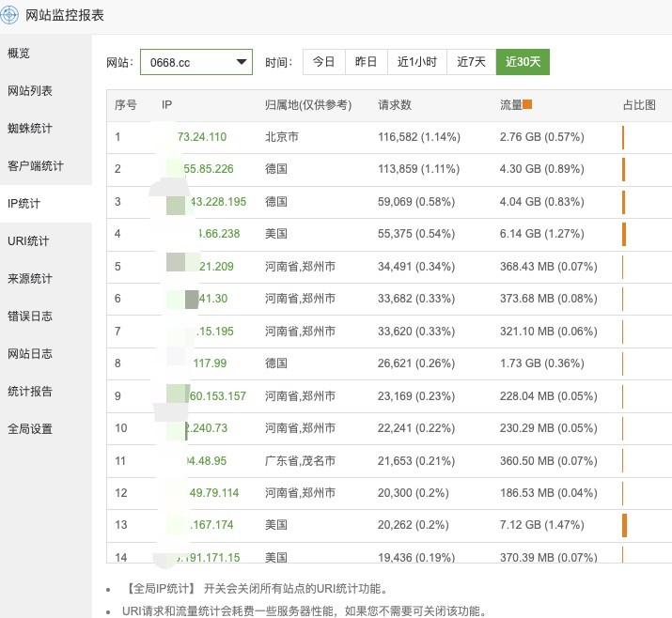Screen dimensions: 672x618
Task: Click the active 近30天 button
Action: point(523,62)
